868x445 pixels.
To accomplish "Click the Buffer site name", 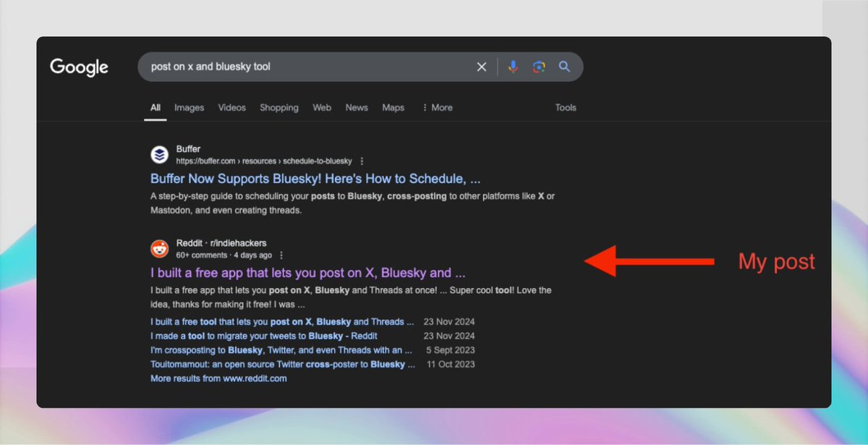I will coord(188,149).
